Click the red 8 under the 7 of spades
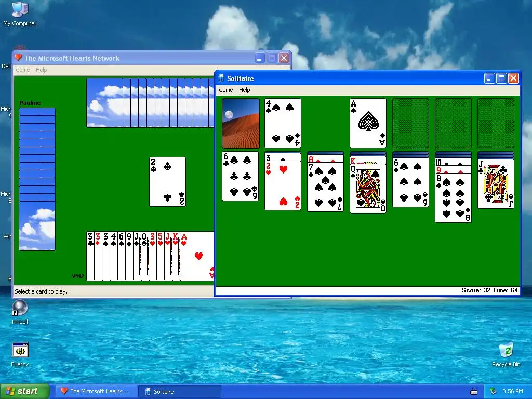This screenshot has width=532, height=399. (325, 159)
